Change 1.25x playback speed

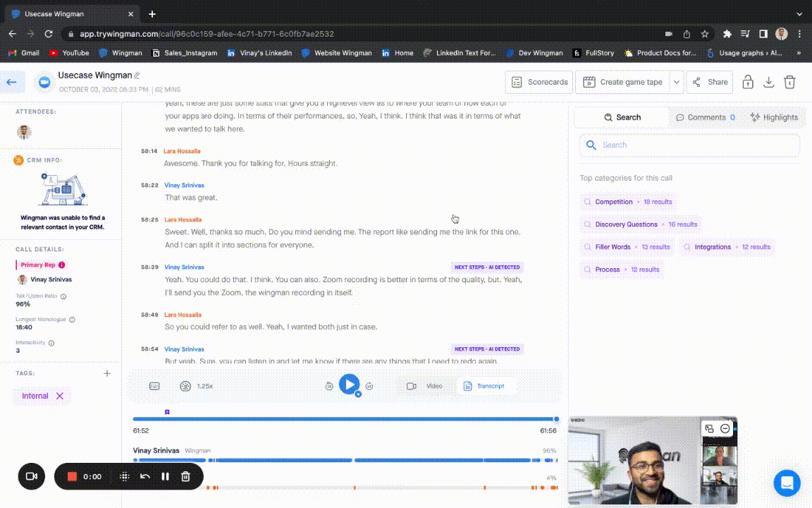(x=196, y=386)
